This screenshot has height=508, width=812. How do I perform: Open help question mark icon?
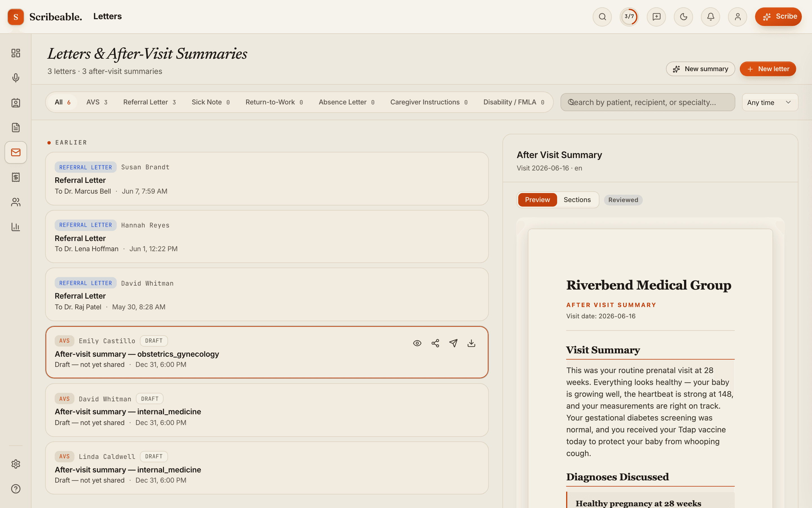(16, 489)
